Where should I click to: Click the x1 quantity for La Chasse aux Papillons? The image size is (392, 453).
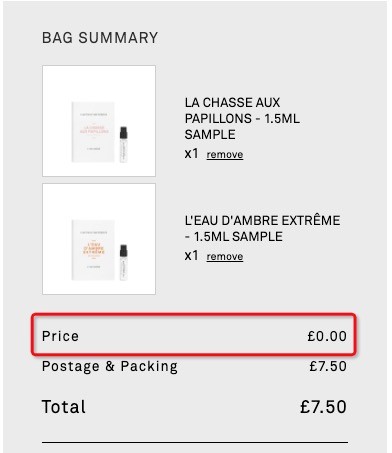point(192,154)
